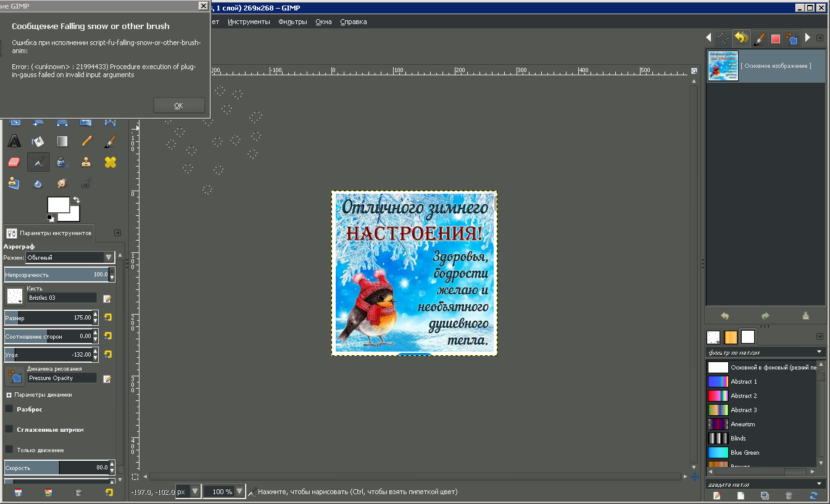The image size is (830, 504).
Task: Open the Режим mode dropdown
Action: click(x=70, y=257)
